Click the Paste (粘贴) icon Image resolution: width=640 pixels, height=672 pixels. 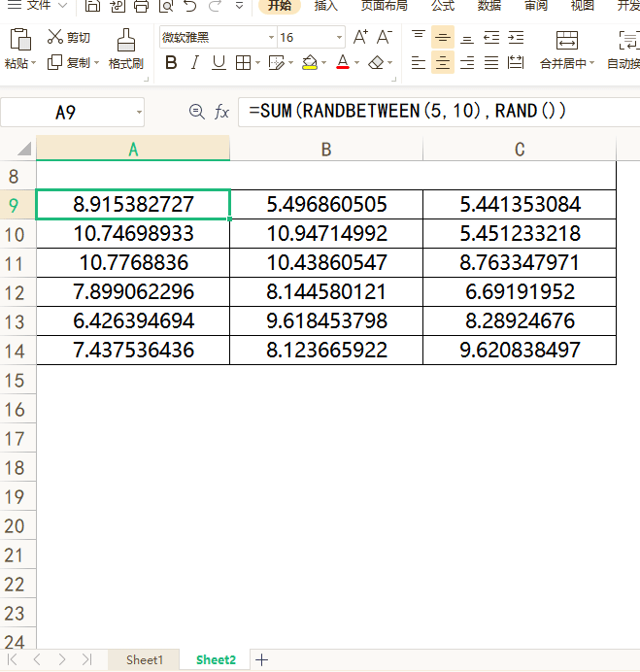pos(19,40)
